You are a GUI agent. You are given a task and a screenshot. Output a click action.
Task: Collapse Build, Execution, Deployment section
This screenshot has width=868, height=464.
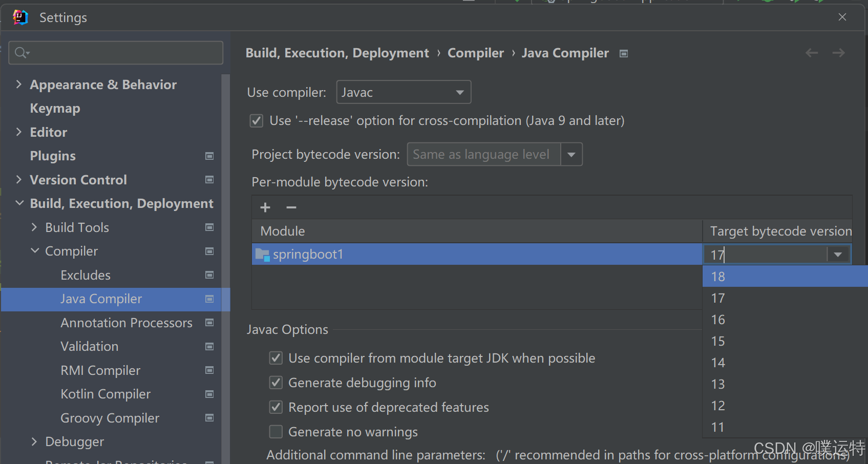click(x=19, y=203)
